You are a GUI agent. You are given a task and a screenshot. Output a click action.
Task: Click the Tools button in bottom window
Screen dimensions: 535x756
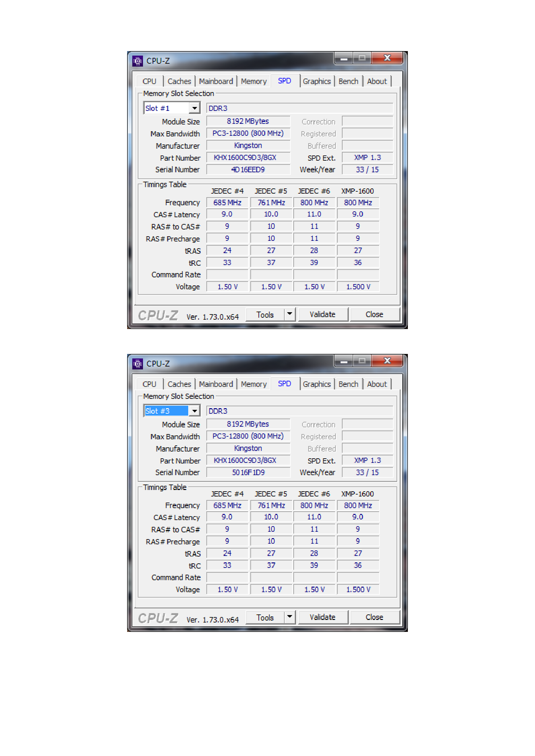(265, 618)
